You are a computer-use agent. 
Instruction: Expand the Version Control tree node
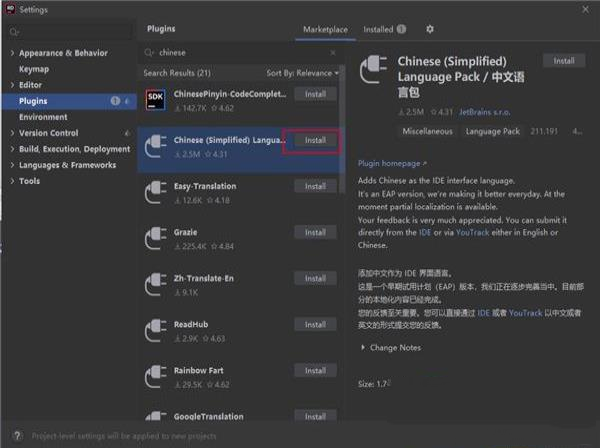[11, 133]
